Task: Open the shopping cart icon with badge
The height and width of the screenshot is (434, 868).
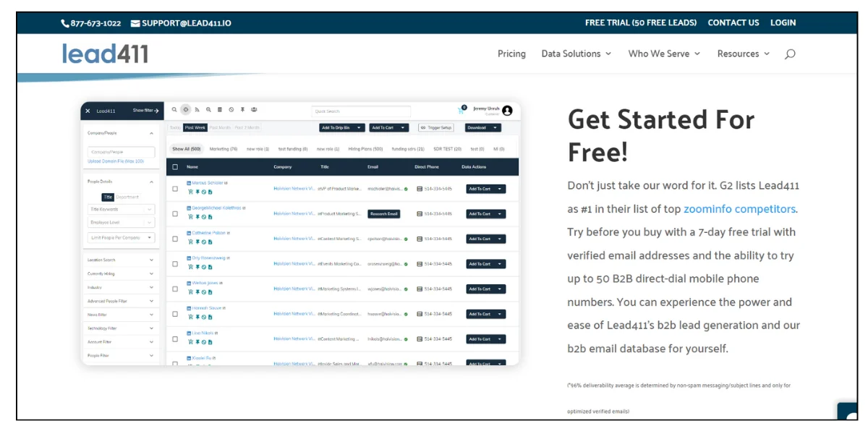Action: pyautogui.click(x=461, y=110)
